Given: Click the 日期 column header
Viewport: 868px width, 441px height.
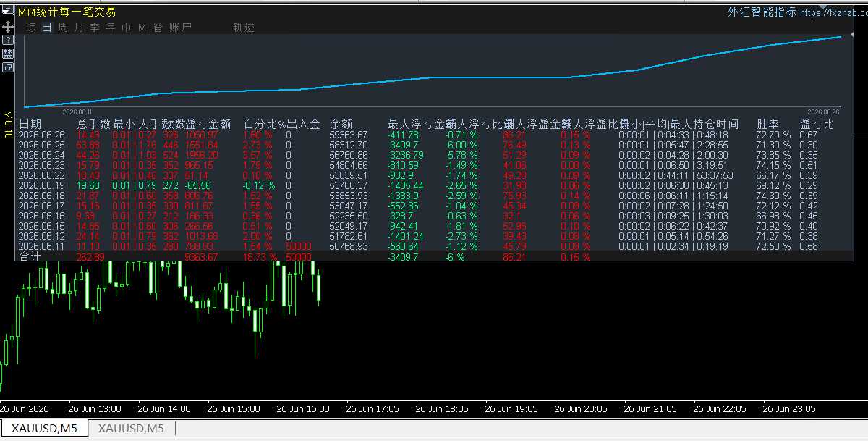Looking at the screenshot, I should 30,125.
